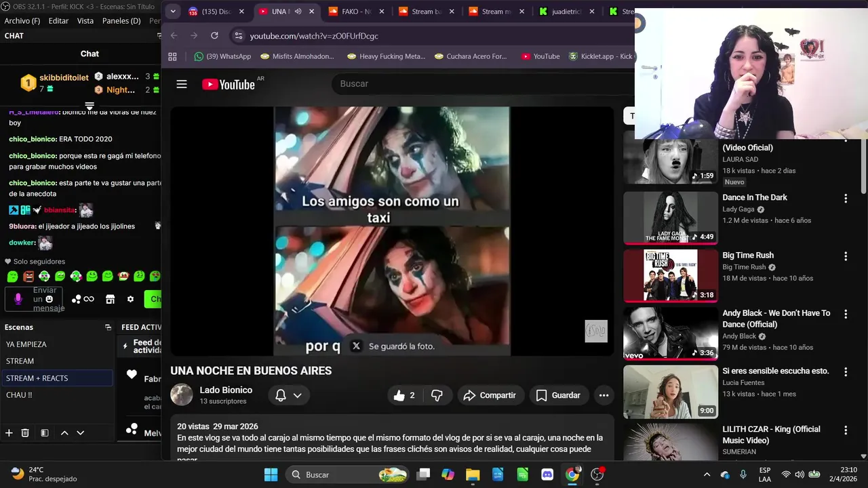The image size is (868, 488).
Task: Open Copilot from the taskbar
Action: coord(448,474)
